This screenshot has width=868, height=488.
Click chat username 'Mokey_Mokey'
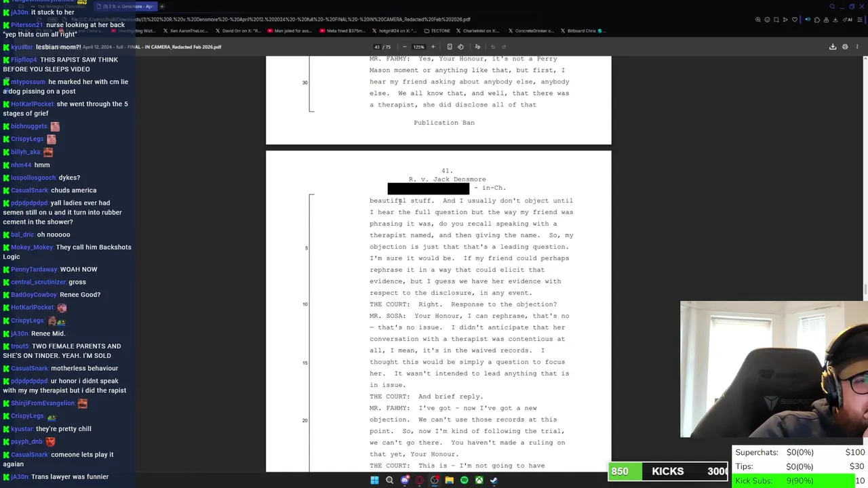pyautogui.click(x=31, y=247)
